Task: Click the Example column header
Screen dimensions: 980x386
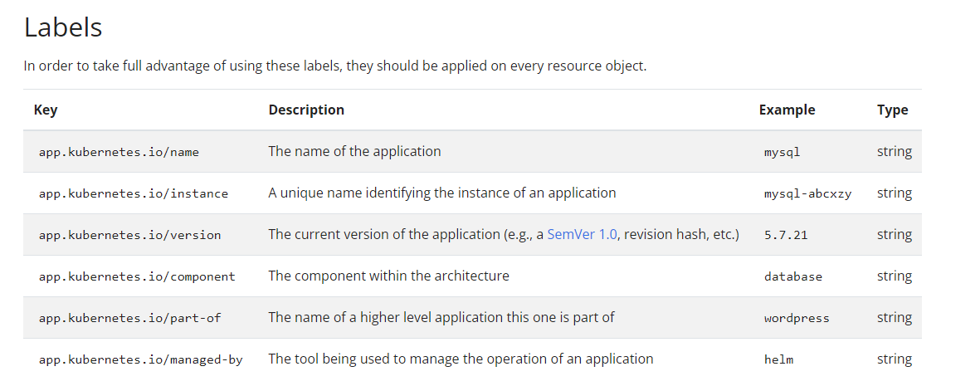Action: (787, 110)
